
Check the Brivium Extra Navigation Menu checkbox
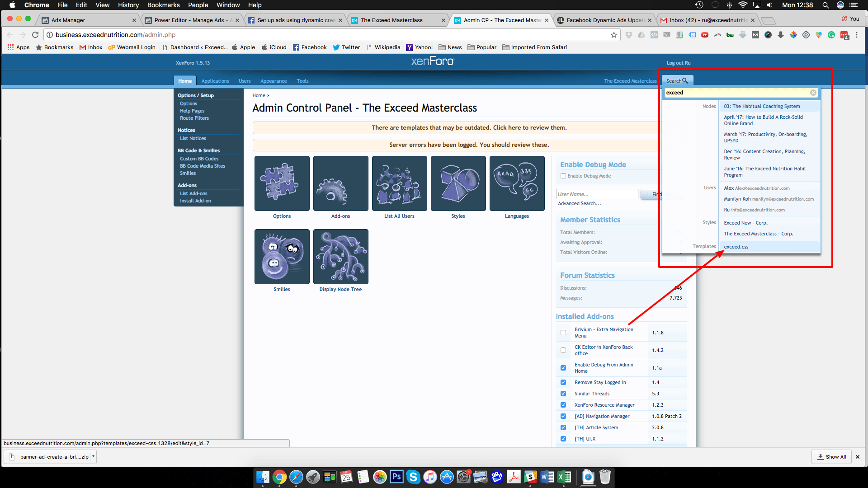(563, 333)
